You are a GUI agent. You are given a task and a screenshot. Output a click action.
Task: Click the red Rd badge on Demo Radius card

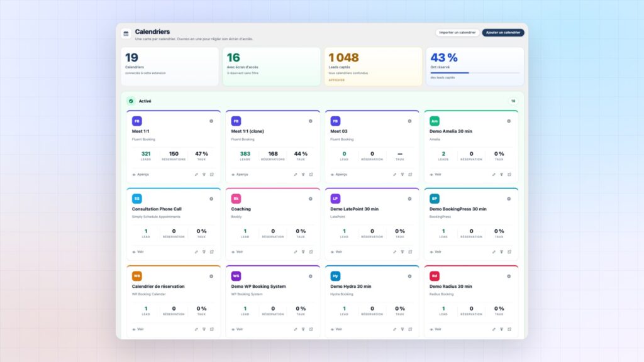[435, 276]
